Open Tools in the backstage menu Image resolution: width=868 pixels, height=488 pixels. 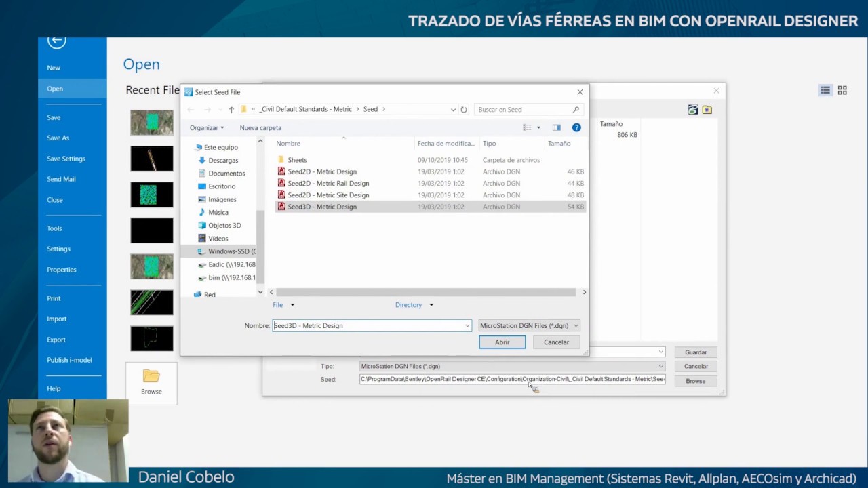pos(54,228)
